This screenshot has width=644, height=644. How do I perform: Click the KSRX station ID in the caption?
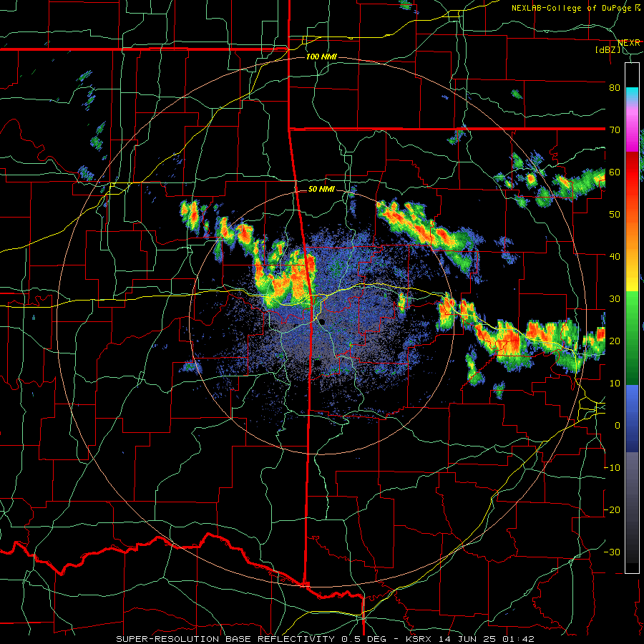420,639
